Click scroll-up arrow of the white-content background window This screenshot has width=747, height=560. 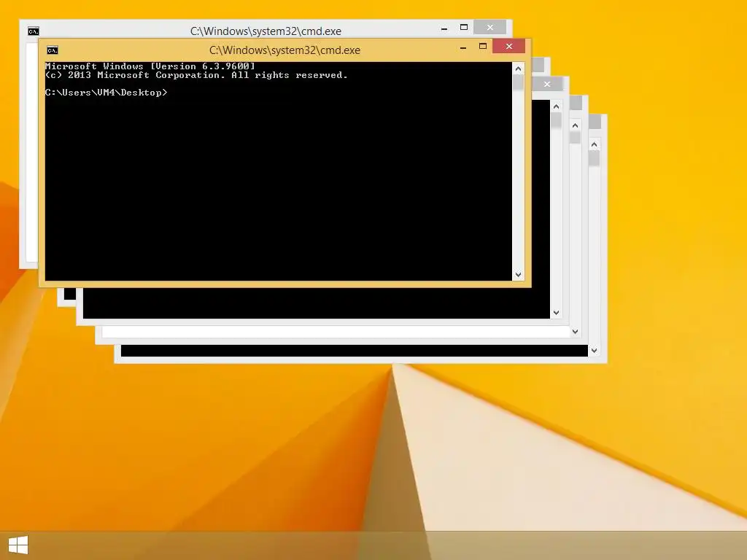pyautogui.click(x=575, y=125)
